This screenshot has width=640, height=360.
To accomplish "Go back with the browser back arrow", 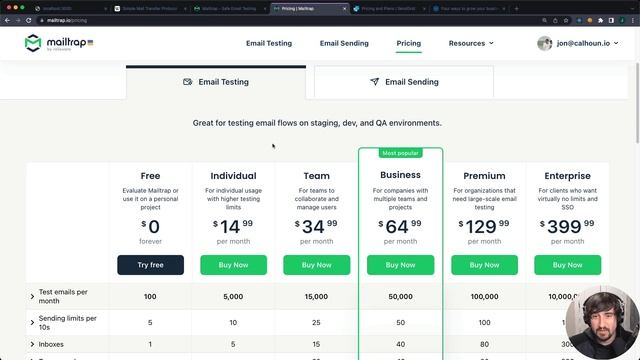I will point(7,20).
